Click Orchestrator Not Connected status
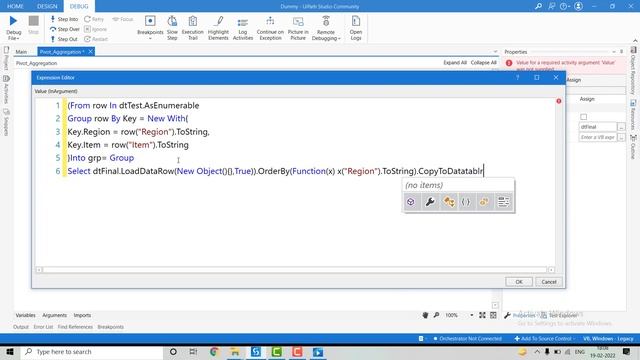Image resolution: width=640 pixels, height=360 pixels. click(x=467, y=339)
